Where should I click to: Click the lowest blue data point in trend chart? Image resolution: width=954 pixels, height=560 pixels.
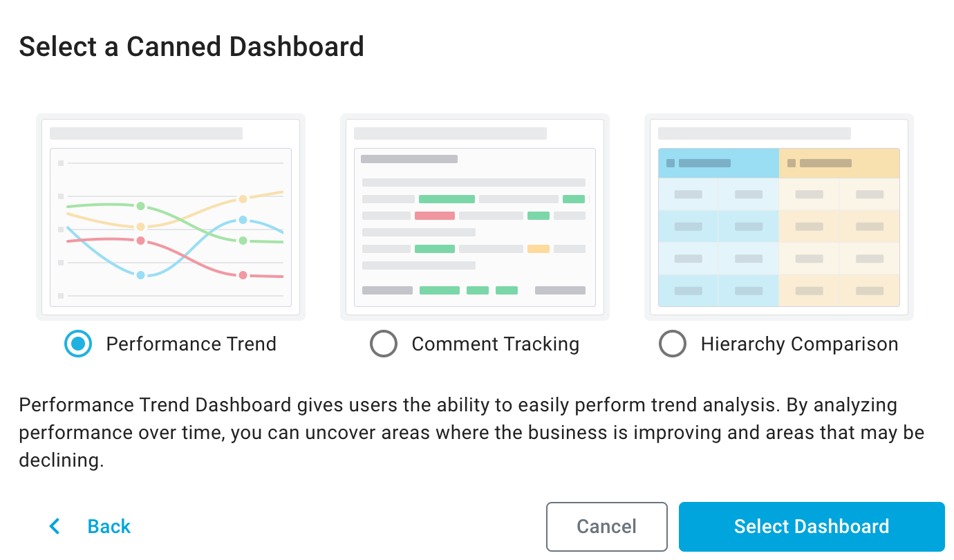point(140,275)
